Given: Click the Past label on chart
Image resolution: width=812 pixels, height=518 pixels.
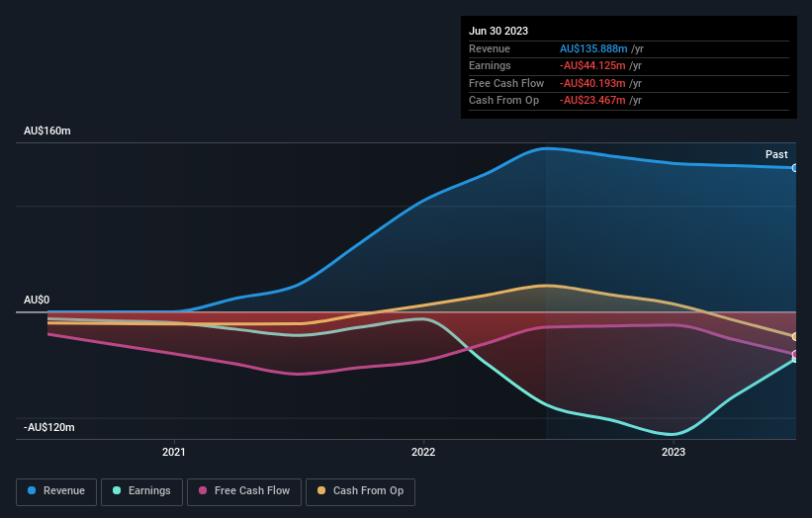Looking at the screenshot, I should pyautogui.click(x=776, y=154).
